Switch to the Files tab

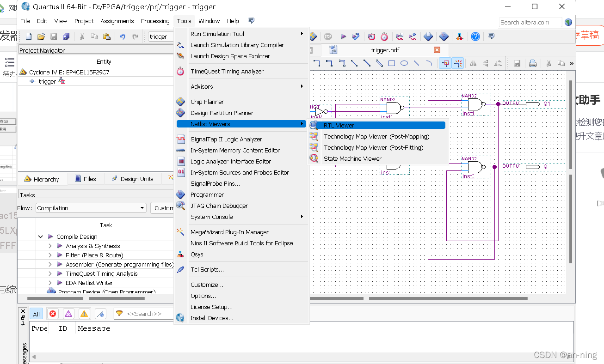[86, 179]
